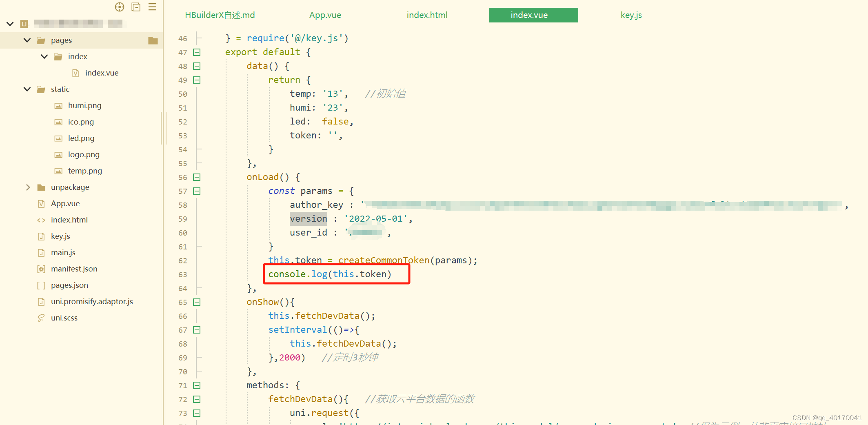Open manifest.json in the file tree
868x425 pixels.
tap(74, 269)
